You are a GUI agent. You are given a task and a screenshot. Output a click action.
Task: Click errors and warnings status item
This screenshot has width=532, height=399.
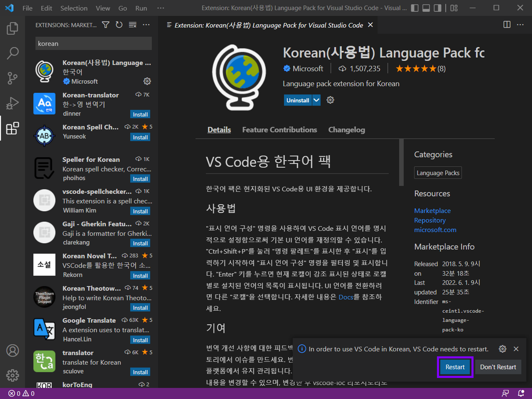(x=21, y=393)
